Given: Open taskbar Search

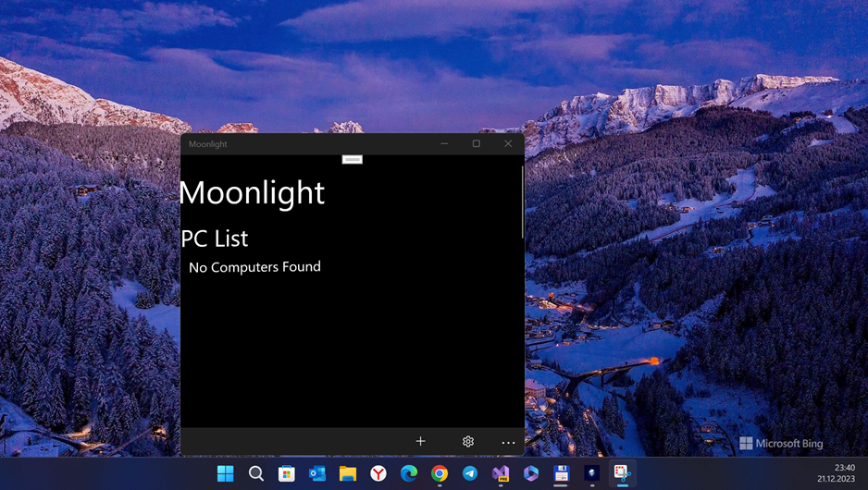Looking at the screenshot, I should 255,473.
